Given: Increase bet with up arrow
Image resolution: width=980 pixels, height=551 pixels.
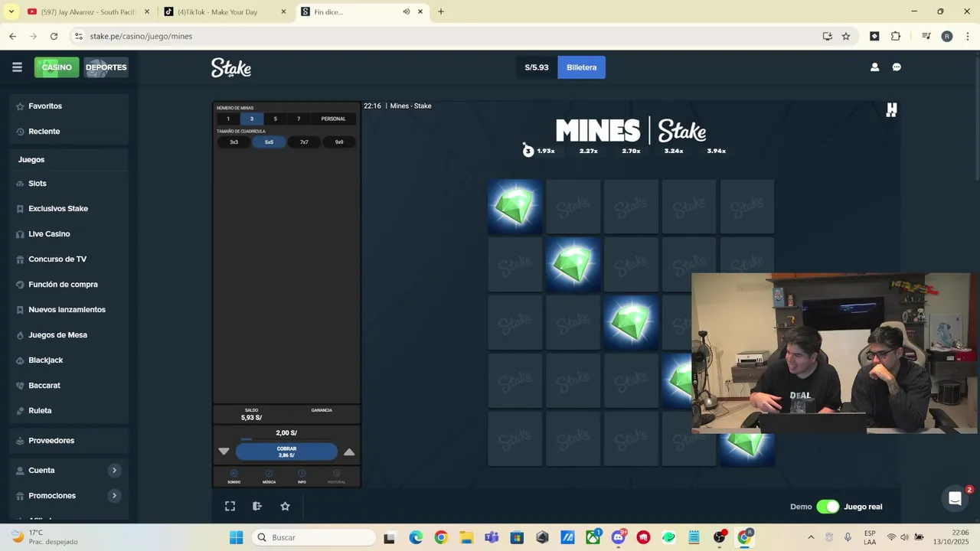Looking at the screenshot, I should [x=349, y=452].
